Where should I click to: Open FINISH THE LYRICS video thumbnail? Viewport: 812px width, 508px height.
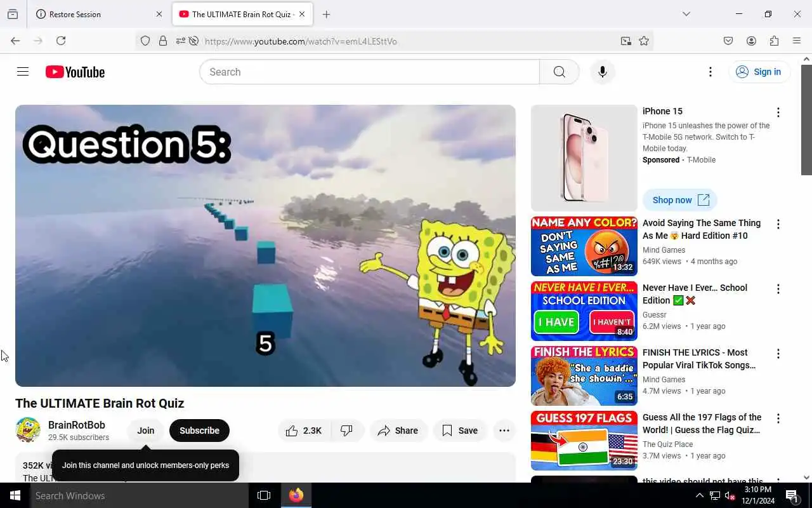(584, 376)
